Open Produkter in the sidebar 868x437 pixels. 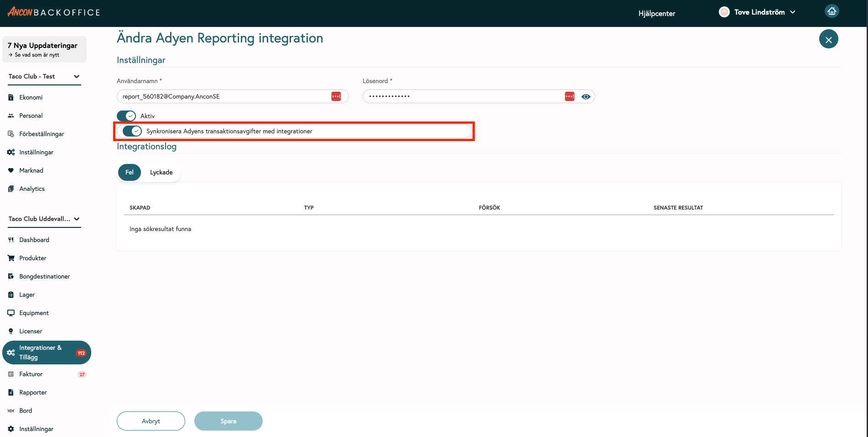coord(33,258)
